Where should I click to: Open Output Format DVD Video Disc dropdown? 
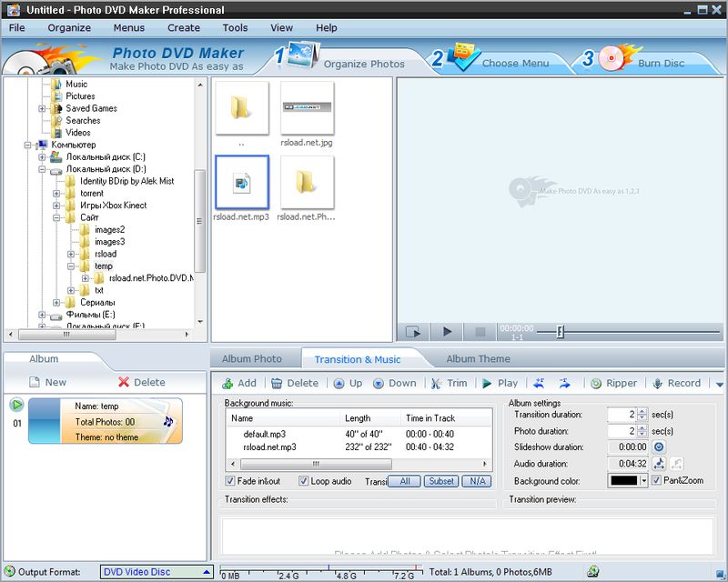pos(157,572)
